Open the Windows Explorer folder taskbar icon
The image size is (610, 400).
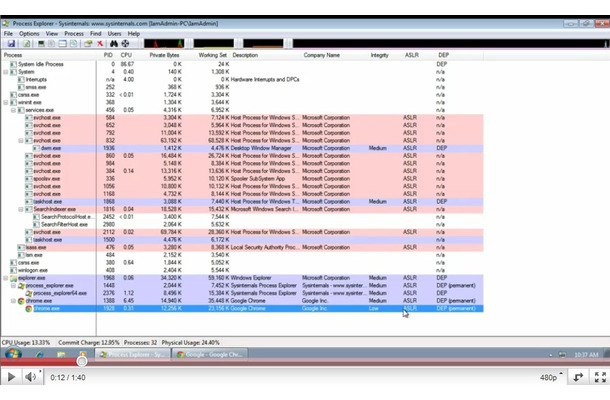[61, 354]
